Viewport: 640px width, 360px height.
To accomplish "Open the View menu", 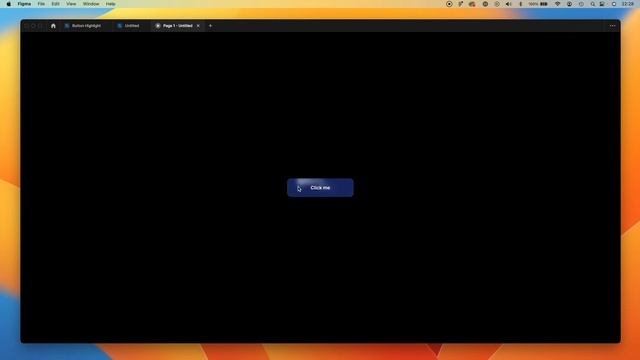I will tap(71, 4).
